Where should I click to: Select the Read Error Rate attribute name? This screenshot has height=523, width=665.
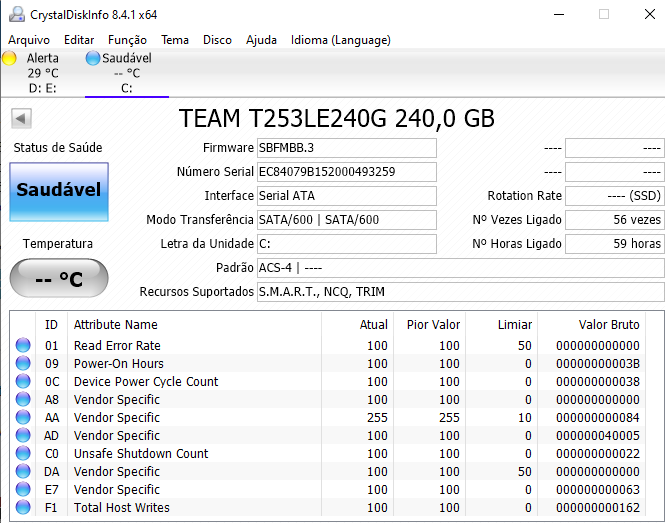point(117,346)
